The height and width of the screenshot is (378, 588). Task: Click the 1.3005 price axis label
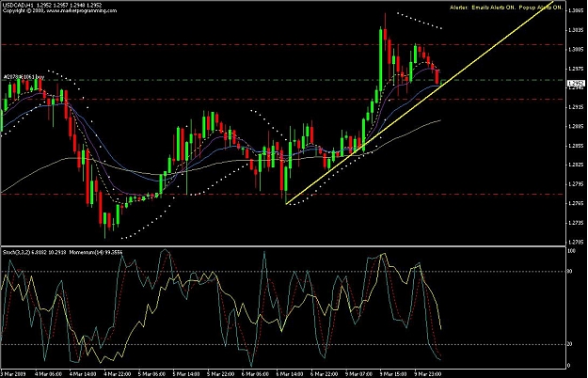click(576, 49)
